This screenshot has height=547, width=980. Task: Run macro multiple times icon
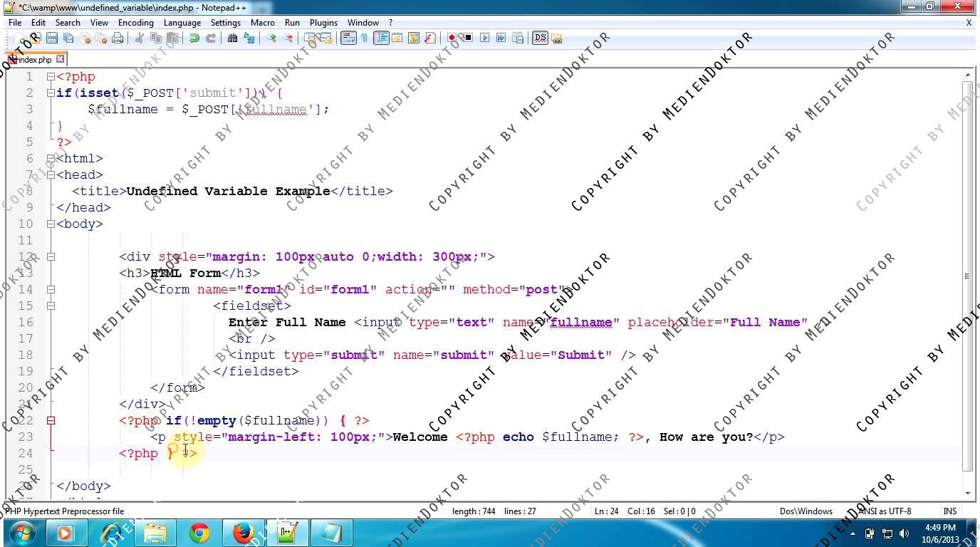[x=501, y=38]
